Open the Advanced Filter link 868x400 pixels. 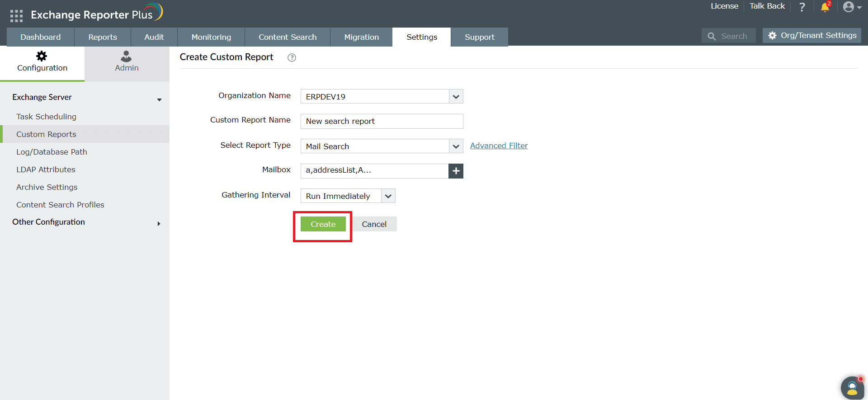click(x=499, y=146)
